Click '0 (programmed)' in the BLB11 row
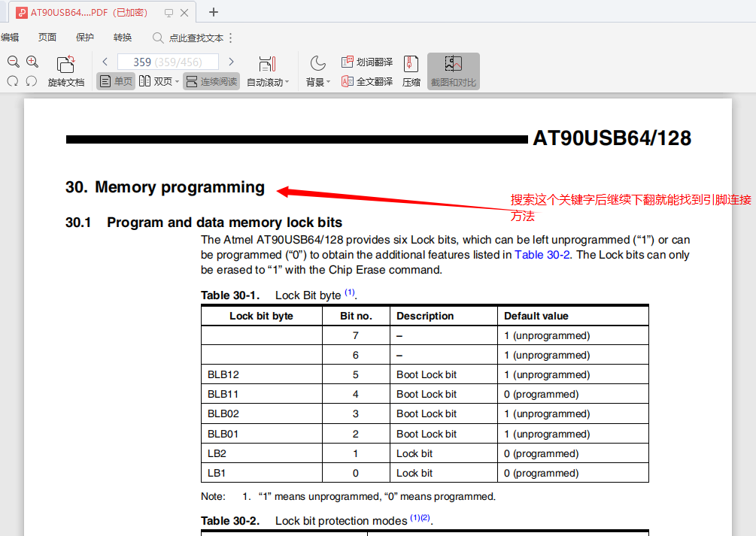 (x=541, y=394)
